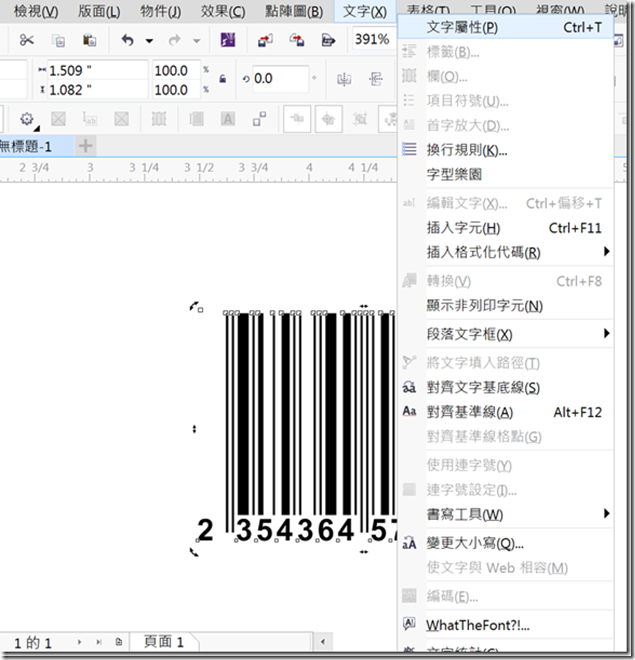Click the mirror vertically icon
635x660 pixels.
pos(376,79)
